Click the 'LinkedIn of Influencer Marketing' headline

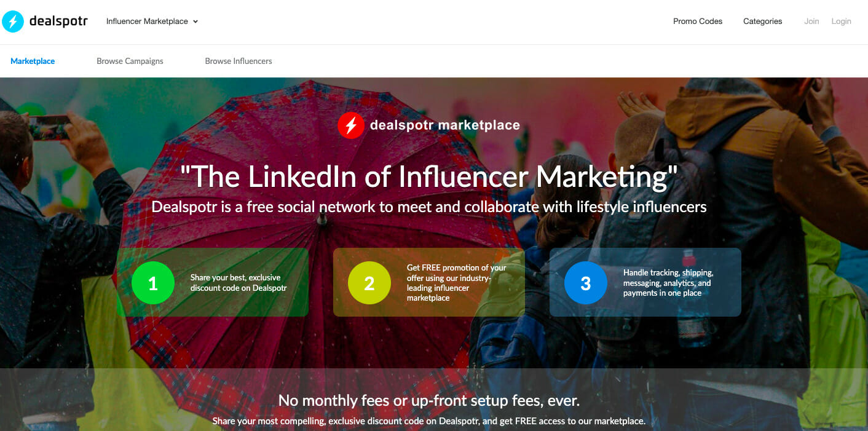tap(428, 177)
